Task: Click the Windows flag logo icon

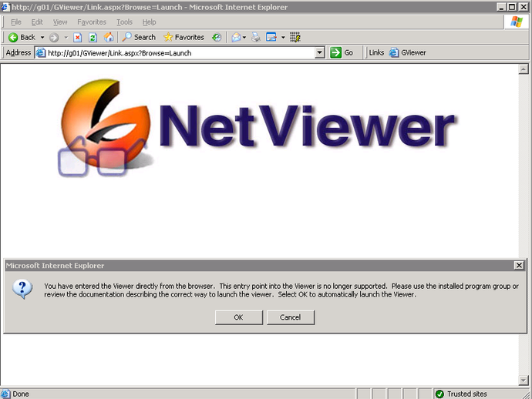Action: click(517, 22)
